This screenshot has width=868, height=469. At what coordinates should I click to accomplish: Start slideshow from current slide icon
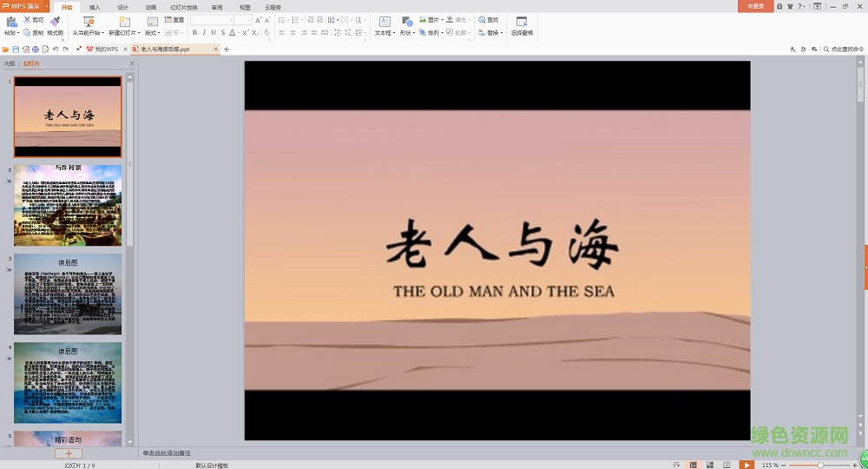pos(88,22)
